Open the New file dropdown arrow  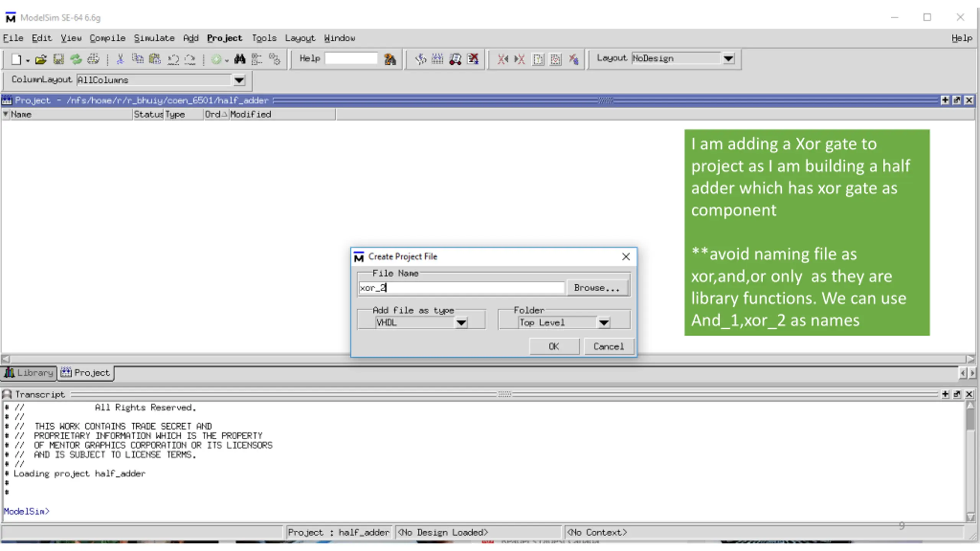(x=28, y=60)
